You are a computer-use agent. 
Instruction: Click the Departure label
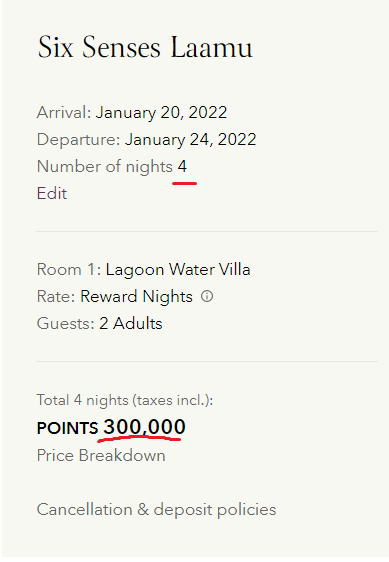(79, 140)
